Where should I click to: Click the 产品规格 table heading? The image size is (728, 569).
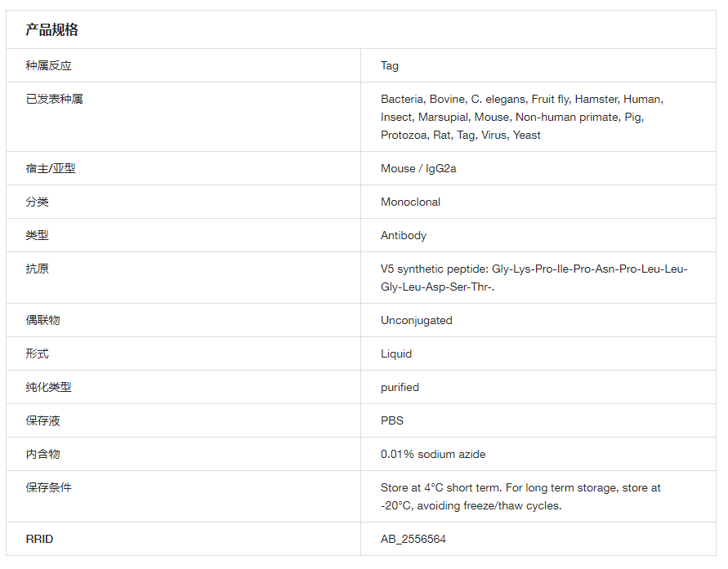51,30
